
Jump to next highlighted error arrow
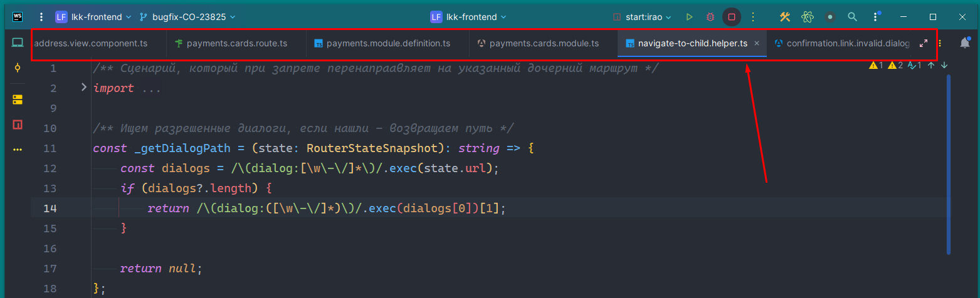click(x=944, y=65)
